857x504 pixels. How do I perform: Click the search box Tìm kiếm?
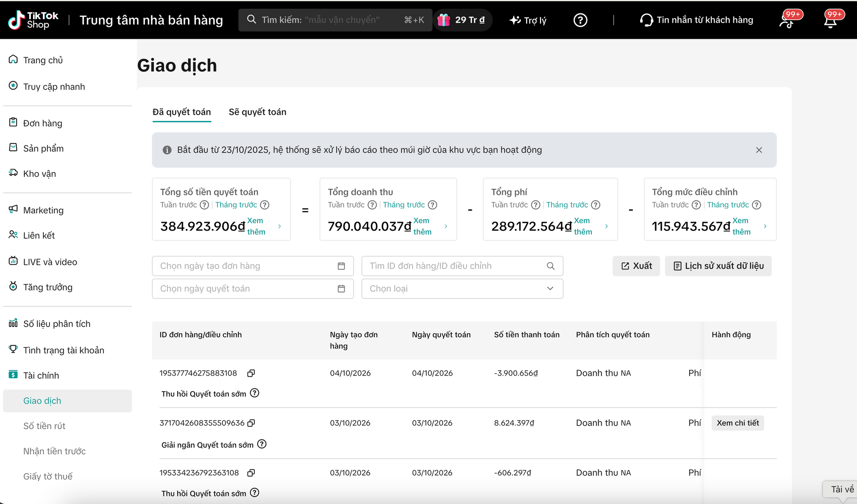pos(335,20)
